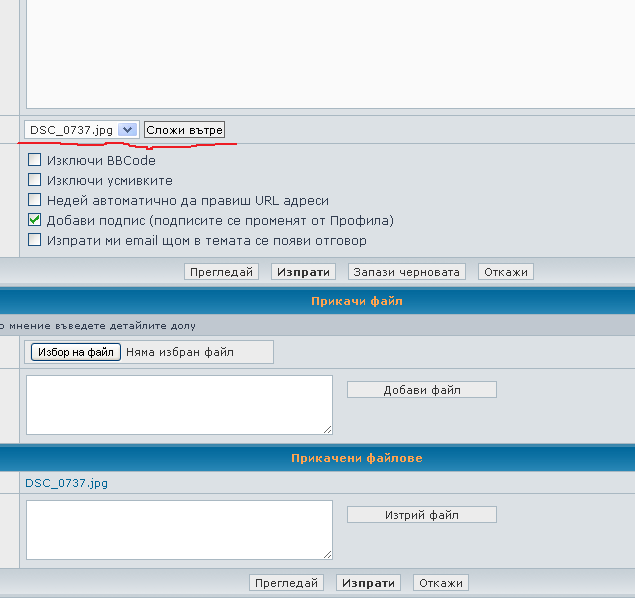Open the attached DSC_0737.jpg link
The height and width of the screenshot is (605, 635).
(67, 483)
